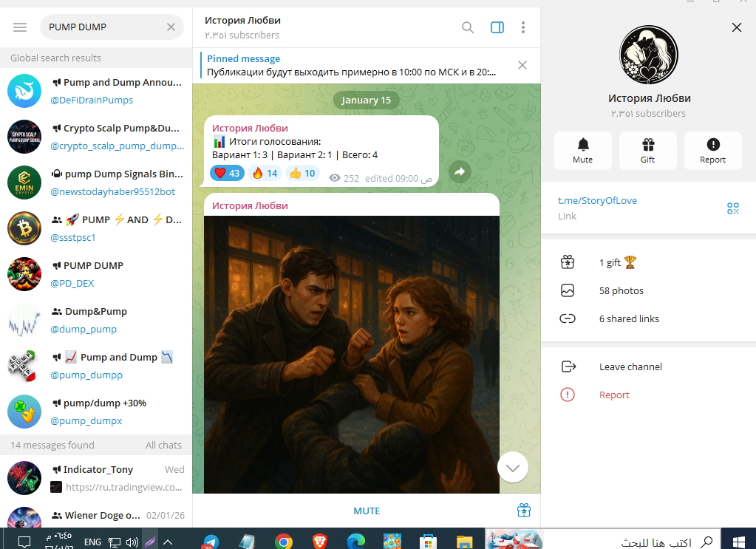Click the chain-link icon beside 6 shared links
Image resolution: width=756 pixels, height=549 pixels.
(x=568, y=318)
